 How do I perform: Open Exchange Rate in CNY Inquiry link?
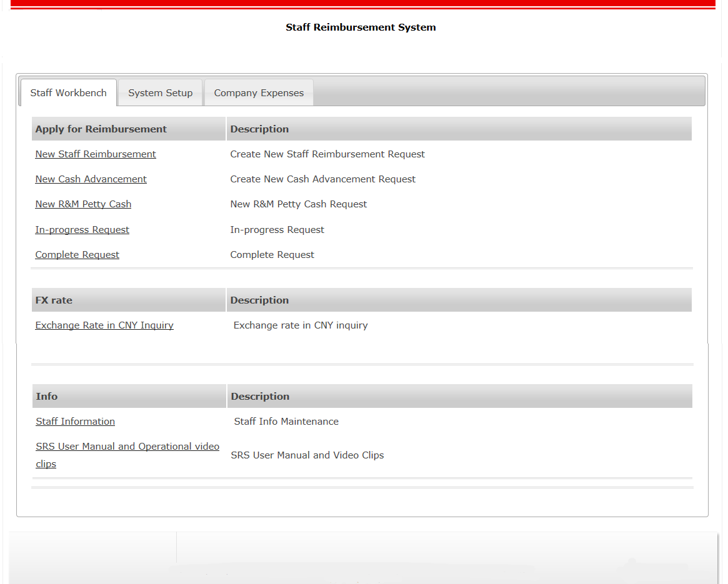104,325
